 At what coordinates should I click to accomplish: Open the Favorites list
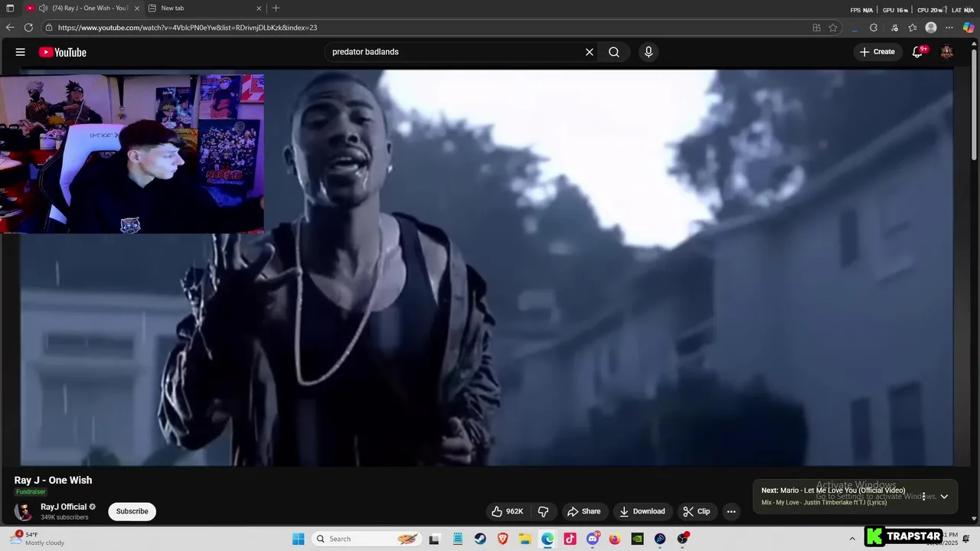(913, 28)
